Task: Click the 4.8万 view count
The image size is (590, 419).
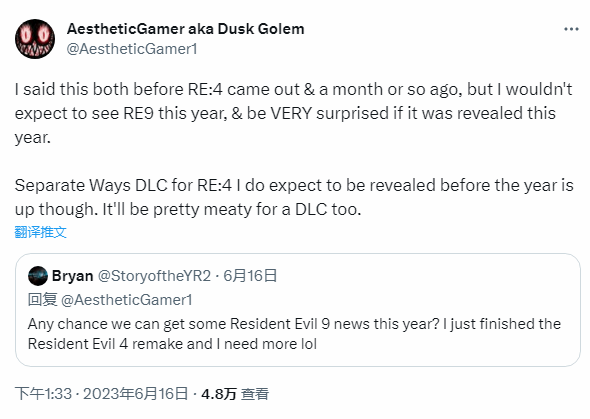Action: click(x=219, y=394)
